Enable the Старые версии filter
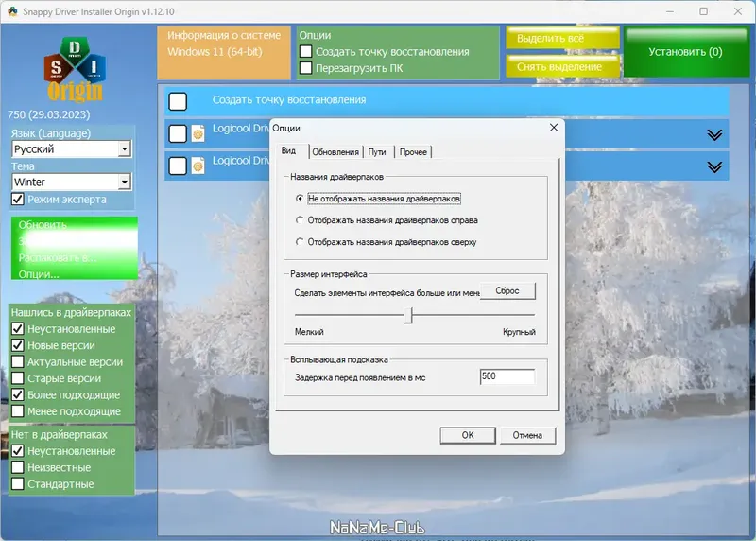Image resolution: width=756 pixels, height=541 pixels. click(x=18, y=378)
